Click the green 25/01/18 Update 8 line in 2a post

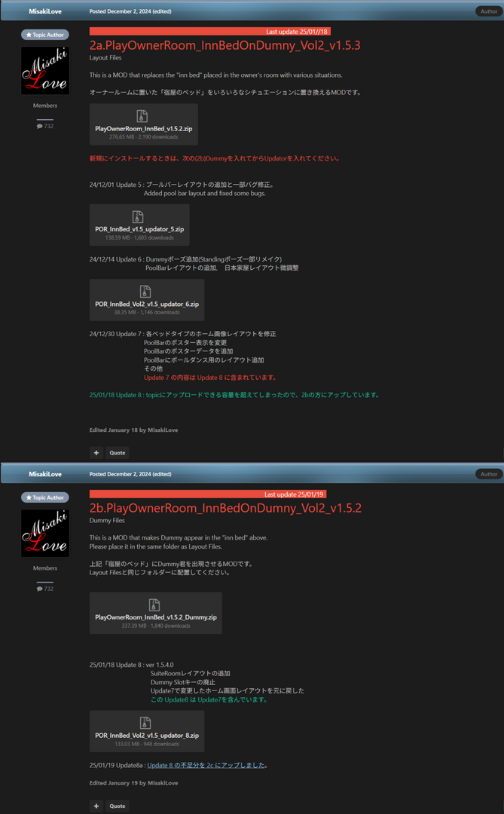click(x=235, y=395)
